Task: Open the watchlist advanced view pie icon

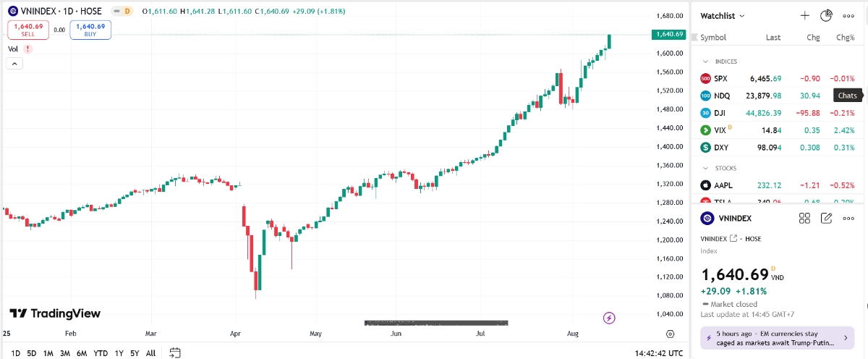Action: (x=827, y=15)
